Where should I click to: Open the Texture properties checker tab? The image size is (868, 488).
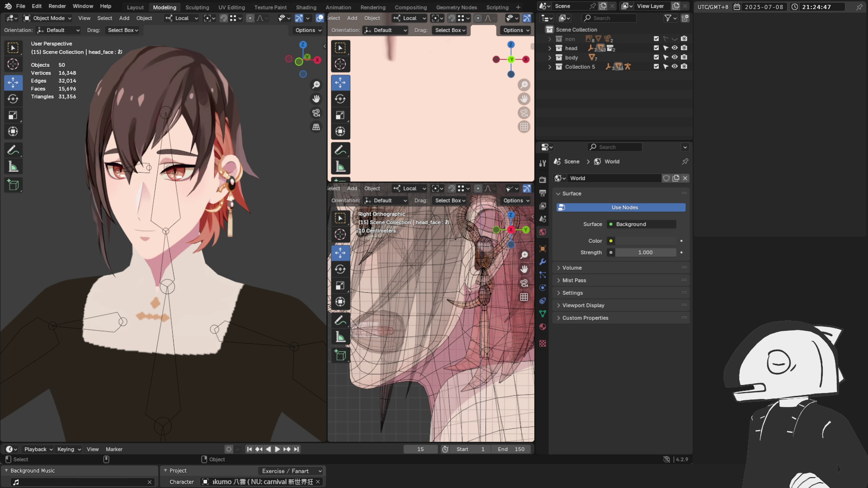pos(542,343)
